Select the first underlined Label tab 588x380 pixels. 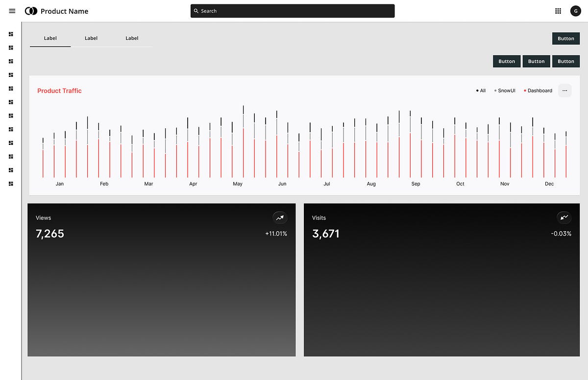pos(50,38)
